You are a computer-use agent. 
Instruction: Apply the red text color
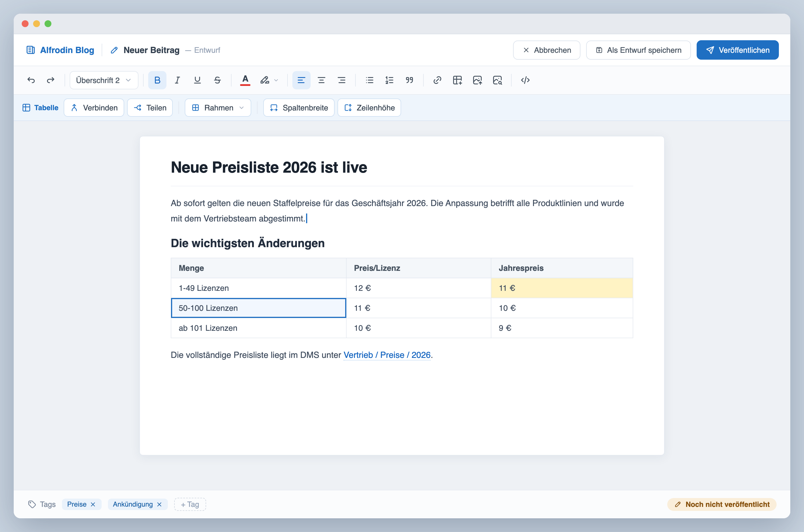point(245,80)
